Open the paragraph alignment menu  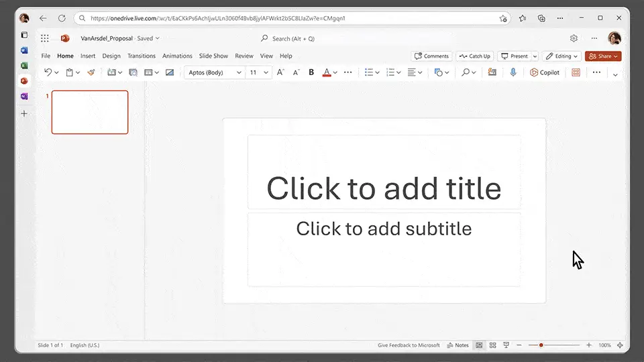pos(415,72)
